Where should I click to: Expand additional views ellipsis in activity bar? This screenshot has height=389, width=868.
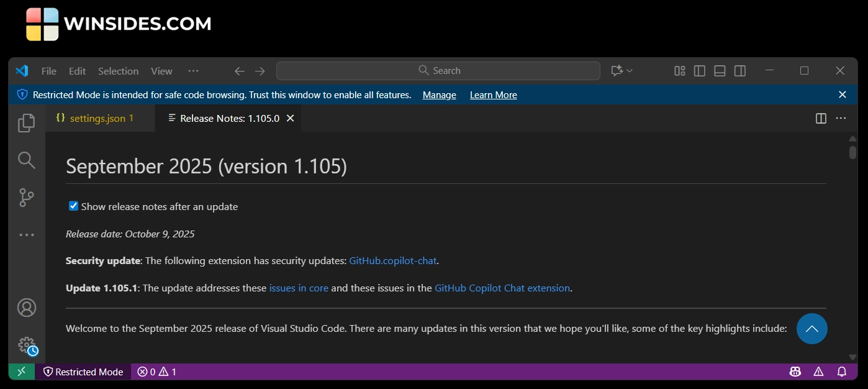point(26,235)
